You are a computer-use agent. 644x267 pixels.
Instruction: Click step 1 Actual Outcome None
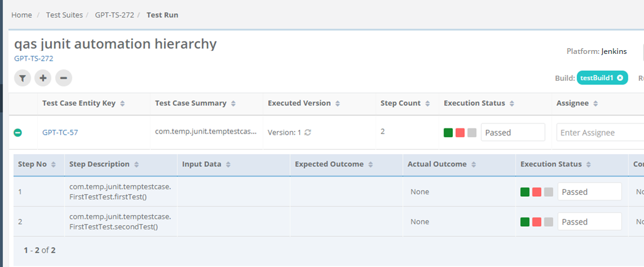tap(420, 192)
